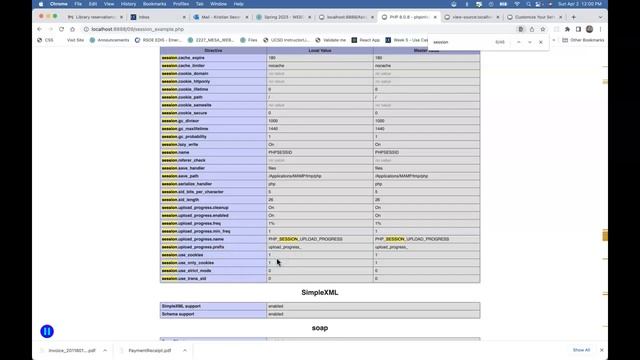Open the Help menu
Image resolution: width=640 pixels, height=360 pixels.
pos(238,4)
